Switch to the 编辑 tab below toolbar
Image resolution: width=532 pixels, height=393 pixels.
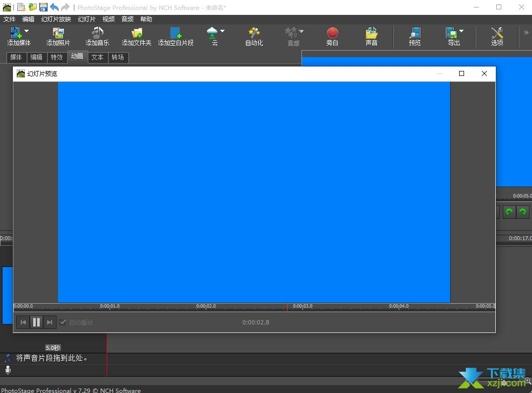coord(37,57)
